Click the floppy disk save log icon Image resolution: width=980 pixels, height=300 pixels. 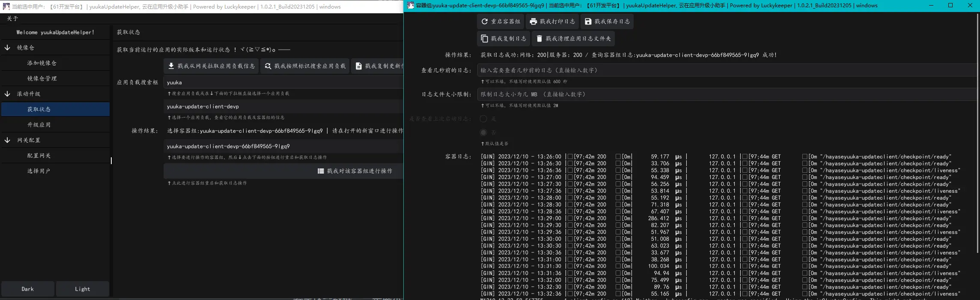click(588, 21)
